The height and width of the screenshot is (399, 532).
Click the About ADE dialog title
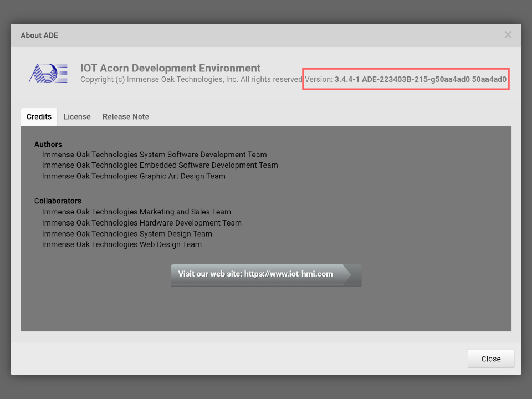coord(39,35)
